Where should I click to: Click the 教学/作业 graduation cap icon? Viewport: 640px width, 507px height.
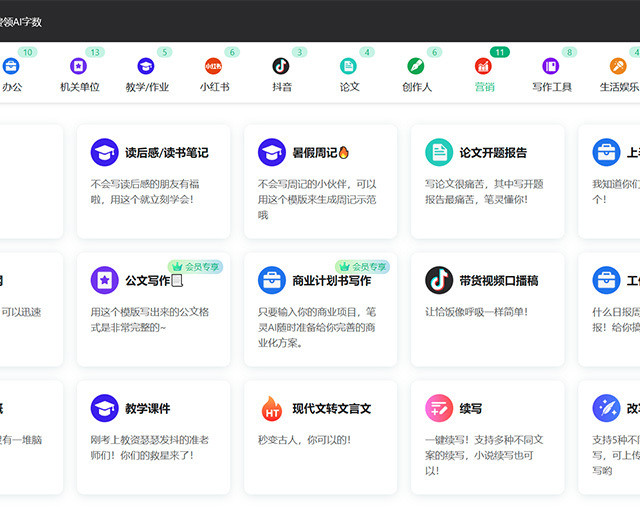click(x=146, y=66)
